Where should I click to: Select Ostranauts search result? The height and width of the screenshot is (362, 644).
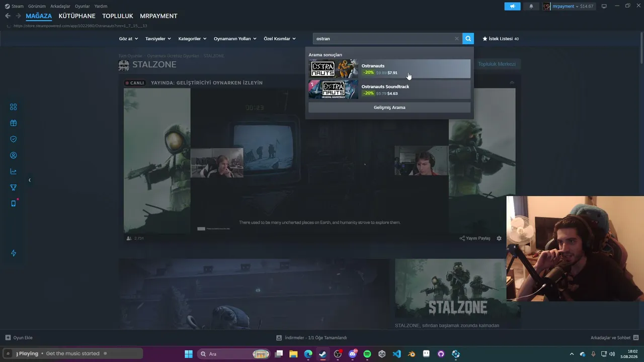pos(389,69)
